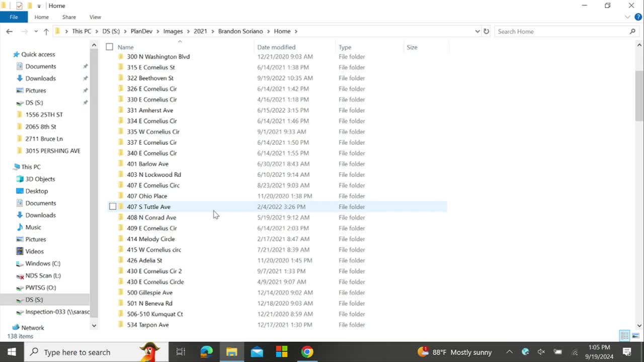Image resolution: width=644 pixels, height=362 pixels.
Task: Switch to details view button
Action: coord(624,336)
